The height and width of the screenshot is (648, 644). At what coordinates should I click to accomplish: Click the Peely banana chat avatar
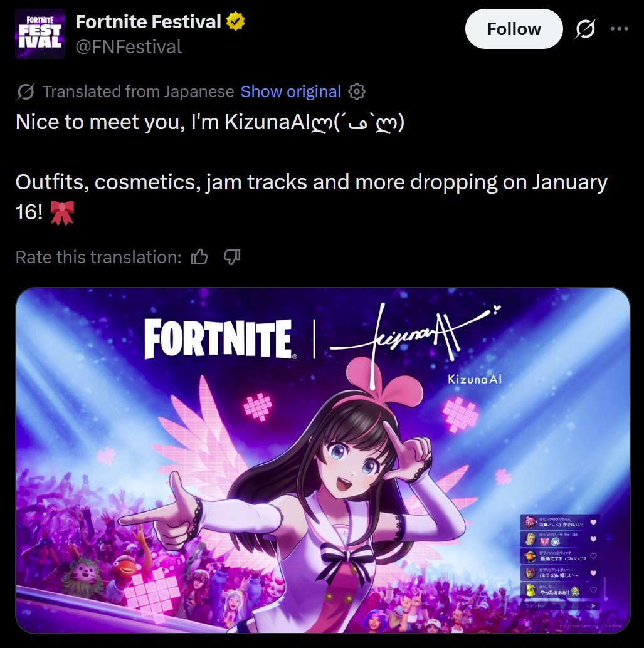pos(530,590)
